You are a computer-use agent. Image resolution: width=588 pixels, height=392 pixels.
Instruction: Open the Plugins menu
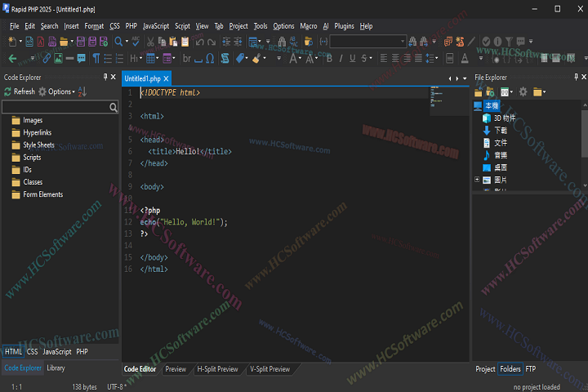coord(344,26)
